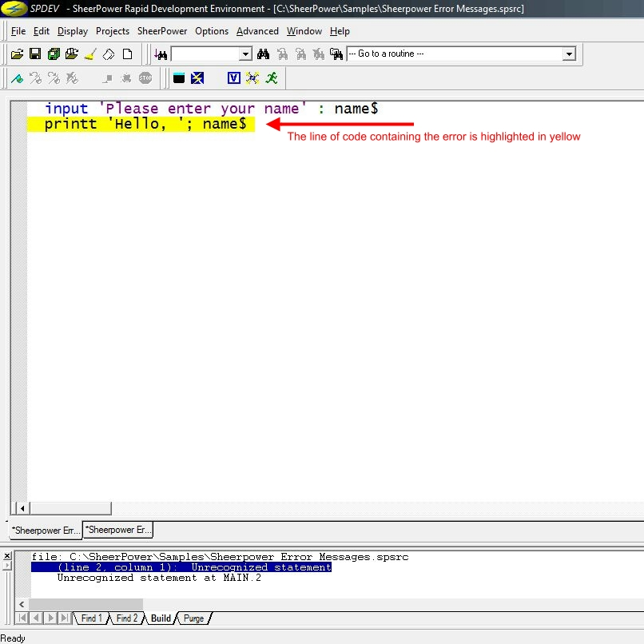
Task: Close the output panel with the X button
Action: [7, 556]
